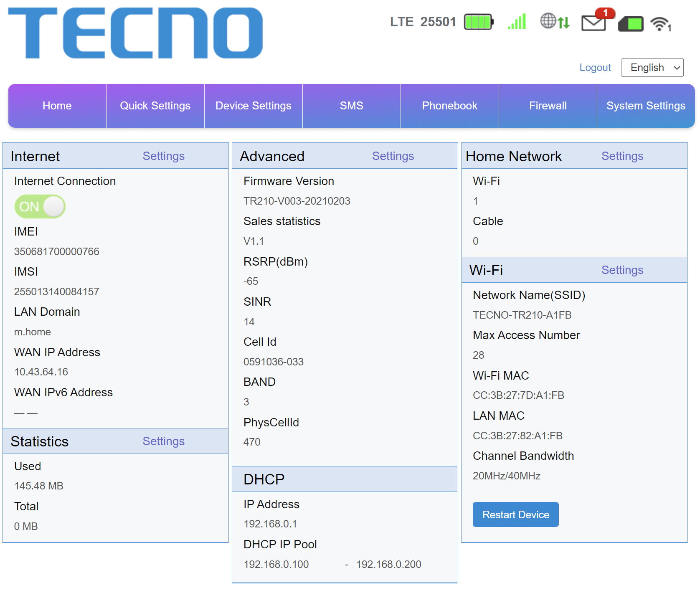700x593 pixels.
Task: Navigate to System Settings tab
Action: (x=646, y=106)
